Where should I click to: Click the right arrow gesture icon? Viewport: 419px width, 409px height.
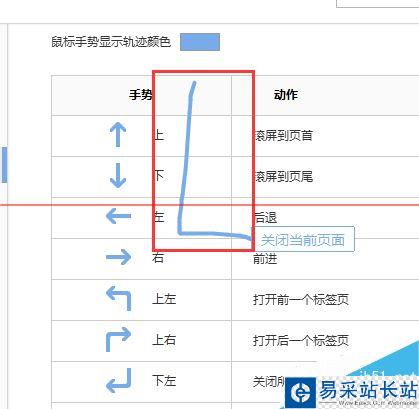coord(118,257)
